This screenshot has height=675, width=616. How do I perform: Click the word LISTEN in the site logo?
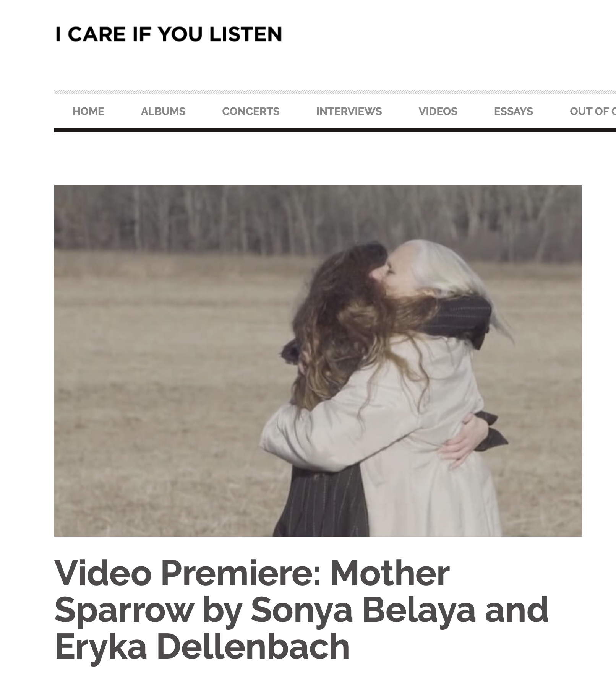246,34
